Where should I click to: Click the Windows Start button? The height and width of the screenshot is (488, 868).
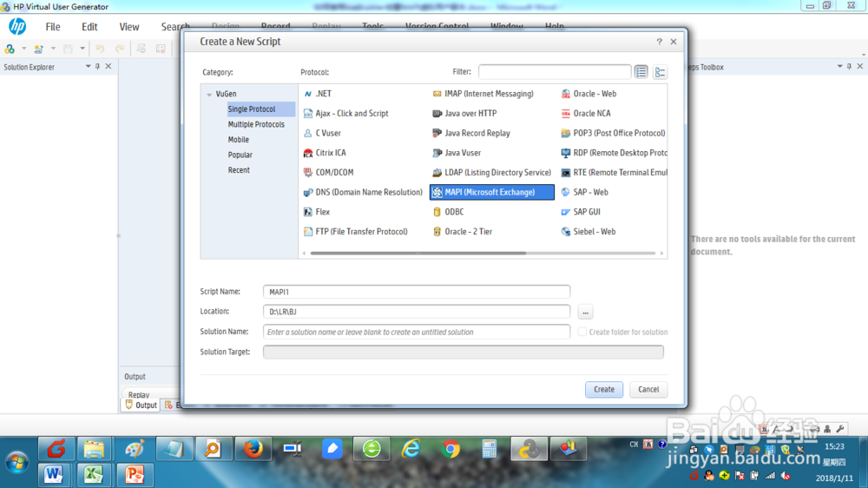[x=17, y=462]
